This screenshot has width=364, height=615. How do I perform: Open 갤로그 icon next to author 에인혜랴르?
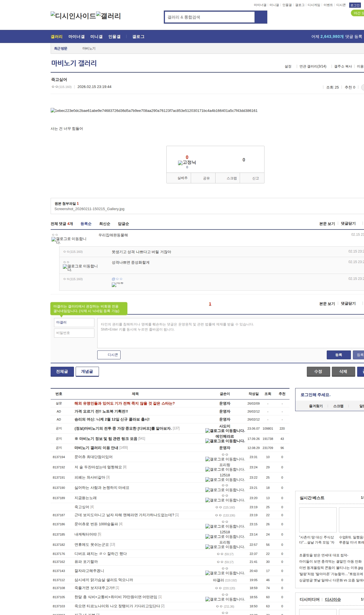pyautogui.click(x=225, y=441)
